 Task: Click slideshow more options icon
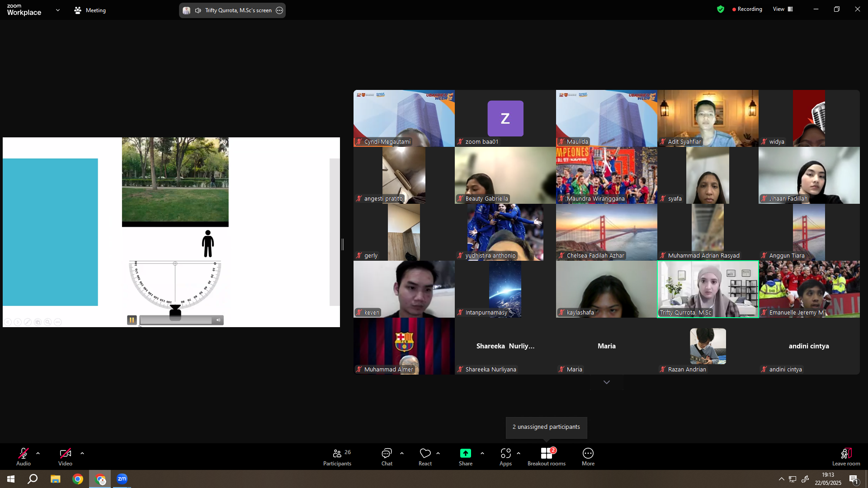57,322
